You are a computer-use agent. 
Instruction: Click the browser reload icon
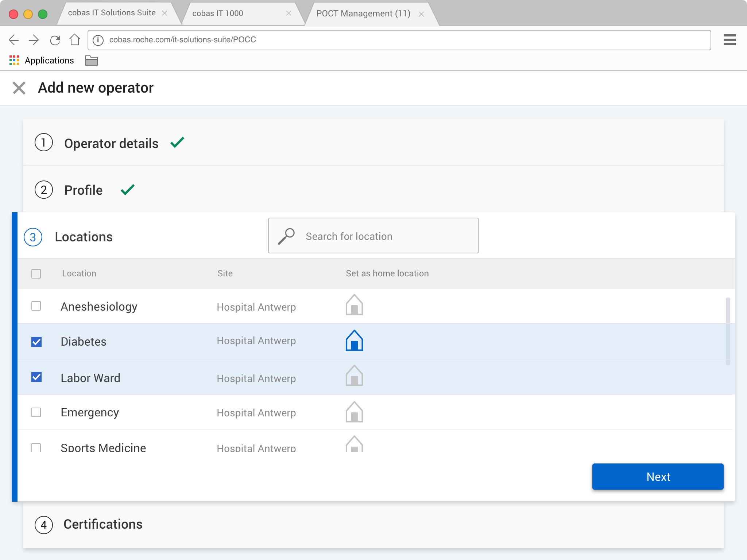click(55, 40)
